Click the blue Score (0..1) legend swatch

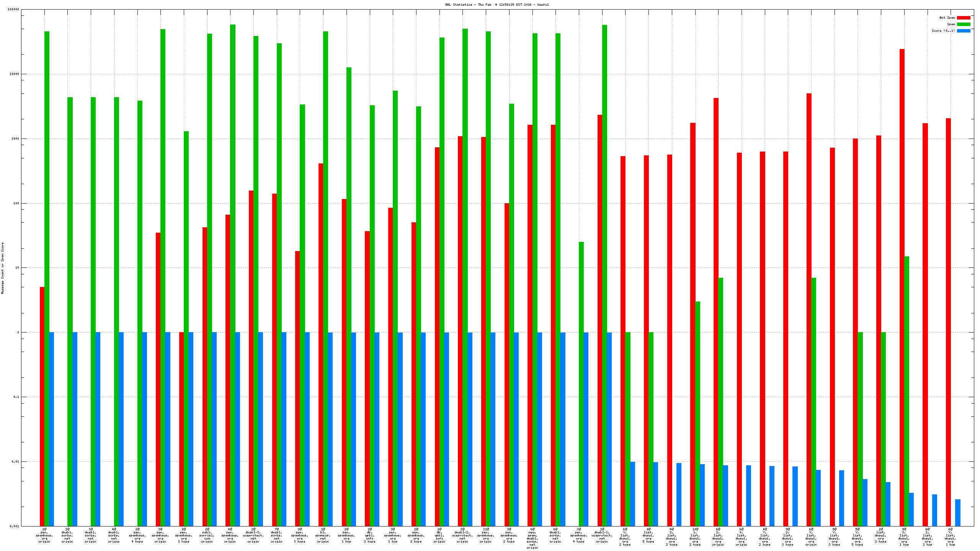pyautogui.click(x=963, y=31)
